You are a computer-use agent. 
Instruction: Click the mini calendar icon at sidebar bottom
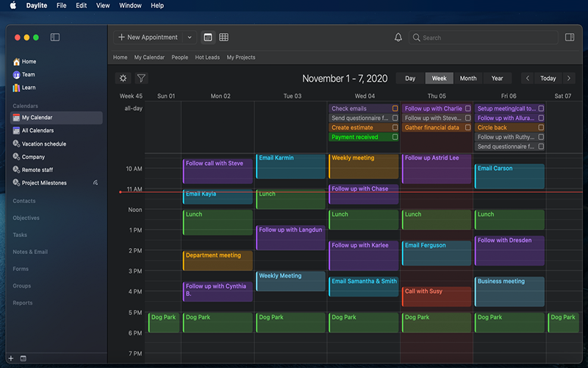pyautogui.click(x=24, y=358)
